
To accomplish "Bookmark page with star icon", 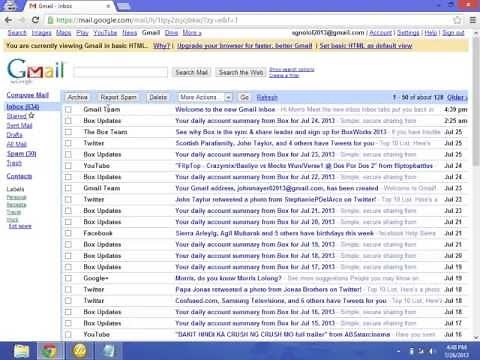I will [458, 20].
